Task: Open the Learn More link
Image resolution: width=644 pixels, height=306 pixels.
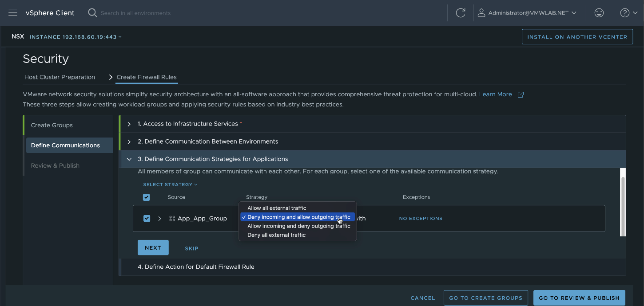Action: click(495, 94)
